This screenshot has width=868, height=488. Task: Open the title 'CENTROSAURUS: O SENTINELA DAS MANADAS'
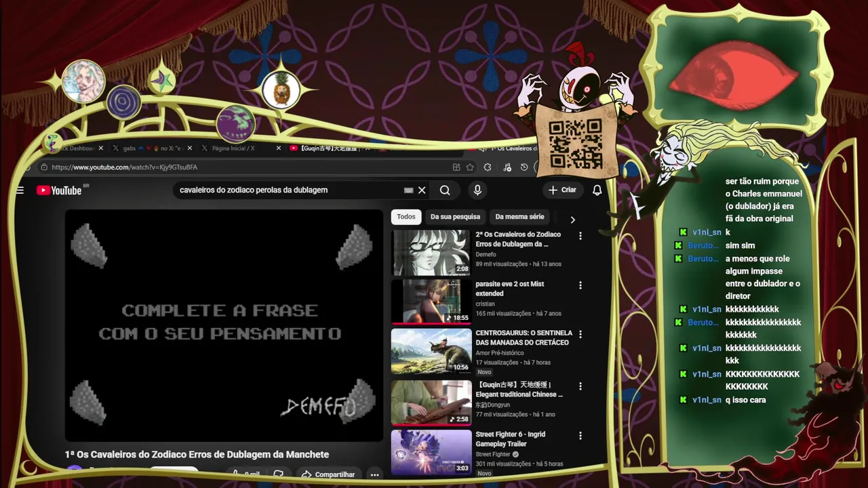(524, 338)
